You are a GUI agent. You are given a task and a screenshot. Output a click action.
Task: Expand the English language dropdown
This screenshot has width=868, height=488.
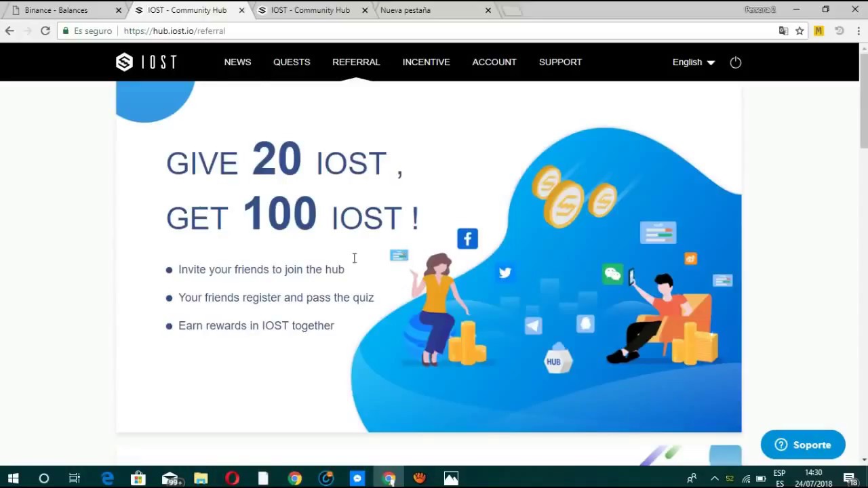(693, 62)
